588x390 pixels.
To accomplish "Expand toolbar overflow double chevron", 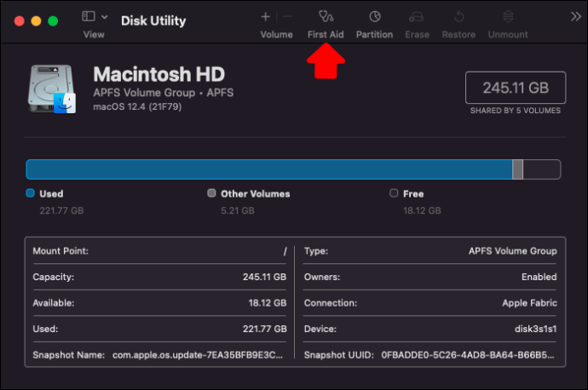I will pos(576,16).
